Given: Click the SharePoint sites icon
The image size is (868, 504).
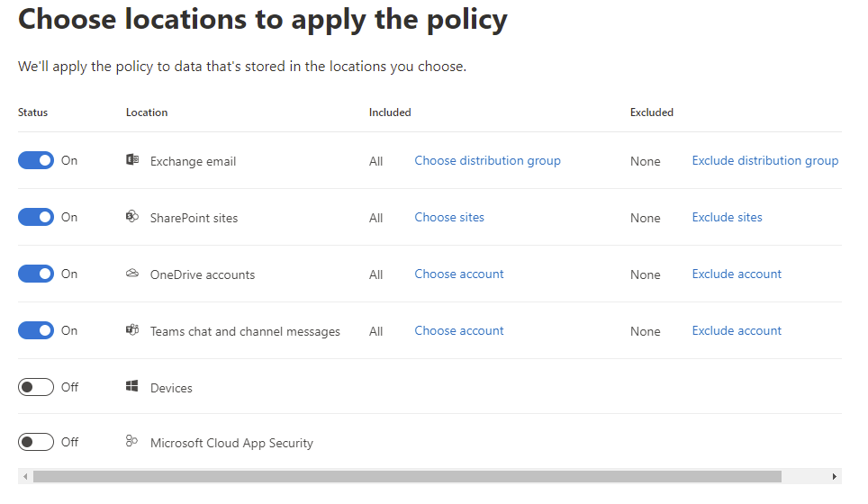Looking at the screenshot, I should [x=132, y=217].
